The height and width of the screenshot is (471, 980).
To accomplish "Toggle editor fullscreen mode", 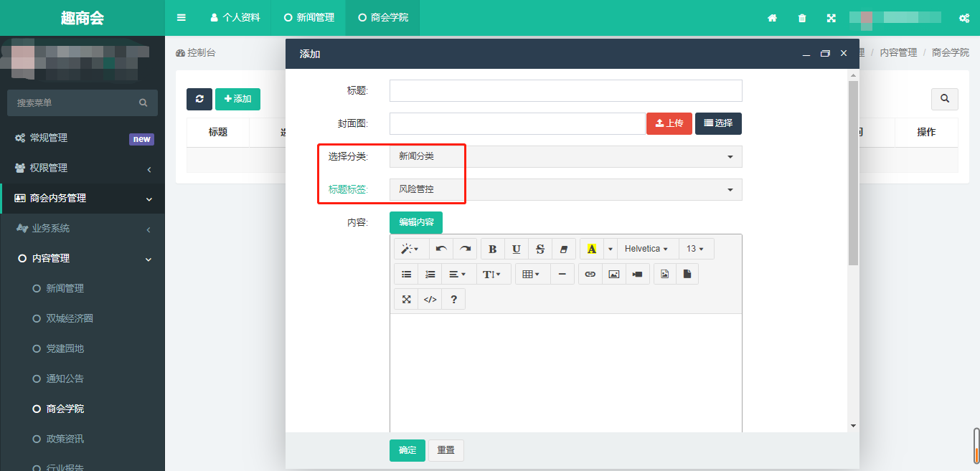I will tap(406, 300).
